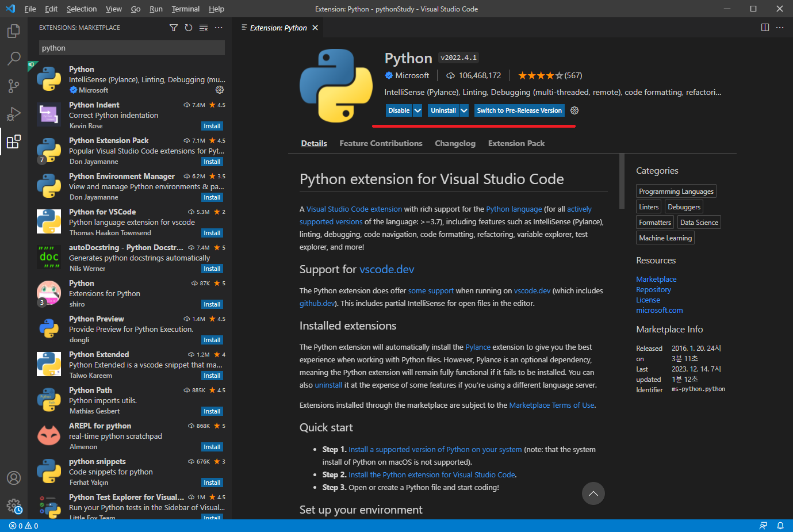This screenshot has height=532, width=793.
Task: Open the manage gear for installed Python extension
Action: click(220, 90)
